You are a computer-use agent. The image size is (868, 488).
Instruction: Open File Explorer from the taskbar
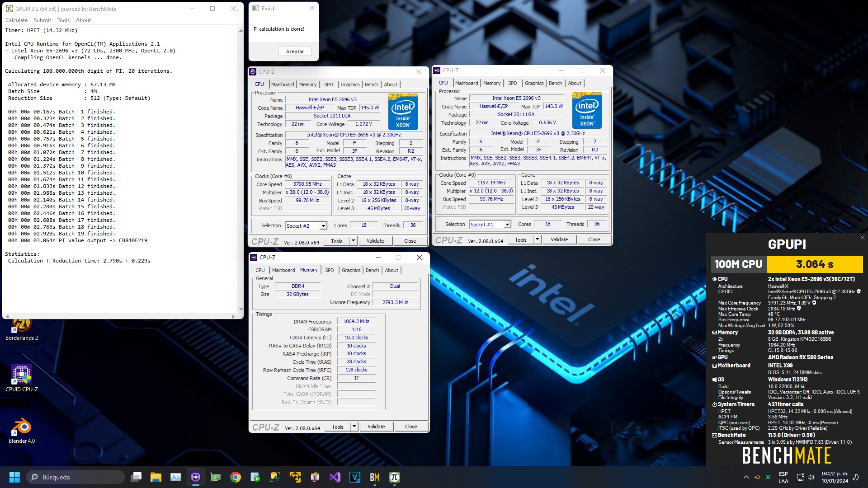pyautogui.click(x=156, y=477)
